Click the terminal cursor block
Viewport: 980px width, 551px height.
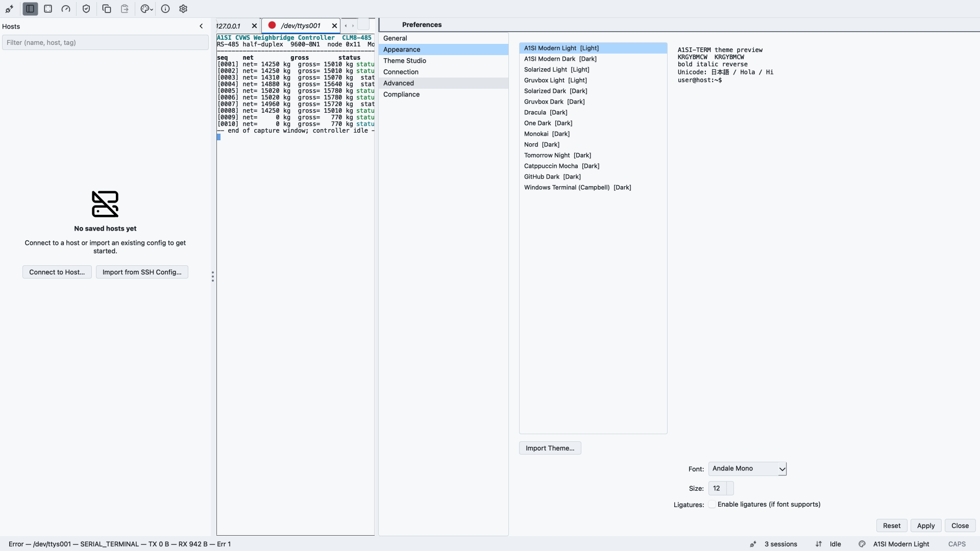pyautogui.click(x=218, y=137)
